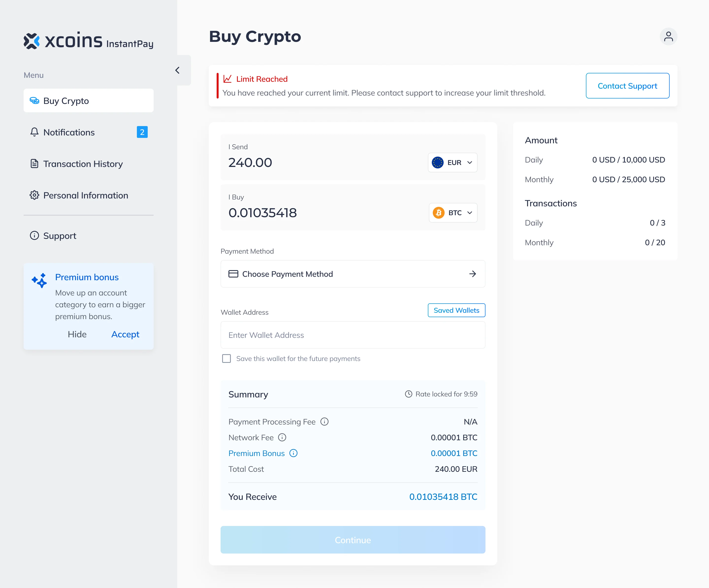This screenshot has width=709, height=588.
Task: Click the I Buy amount 0.01035418
Action: click(x=263, y=213)
